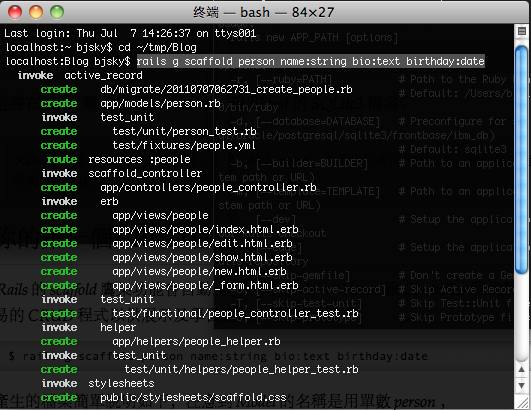Click the title text '终端 — bash — 84×27'
The image size is (531, 410).
coord(264,13)
